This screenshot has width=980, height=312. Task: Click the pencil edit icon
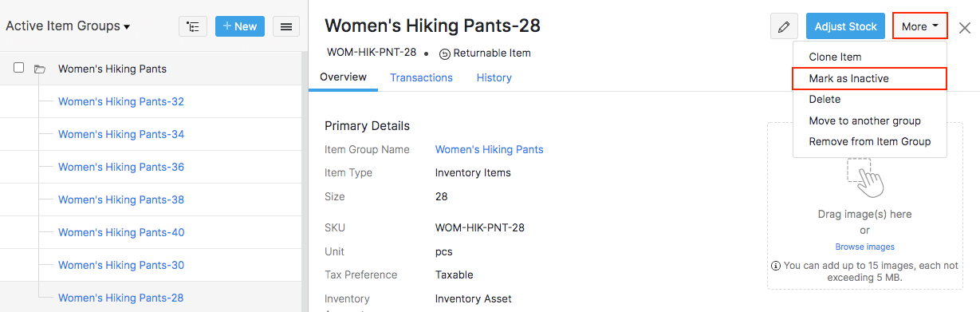(x=784, y=26)
